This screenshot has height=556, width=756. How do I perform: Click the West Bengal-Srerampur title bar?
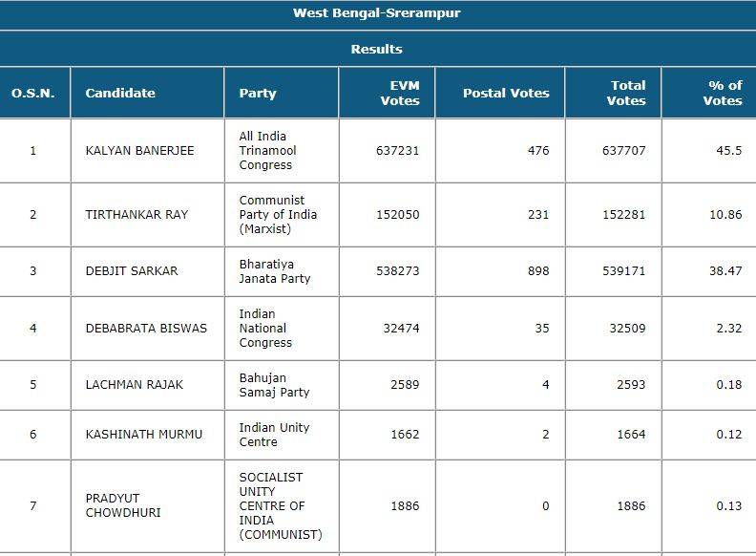[x=377, y=13]
